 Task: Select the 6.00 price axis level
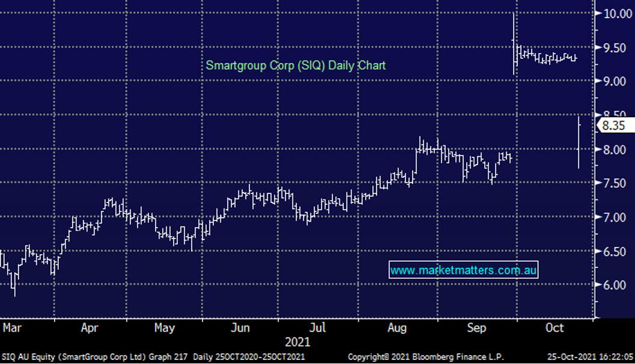616,285
